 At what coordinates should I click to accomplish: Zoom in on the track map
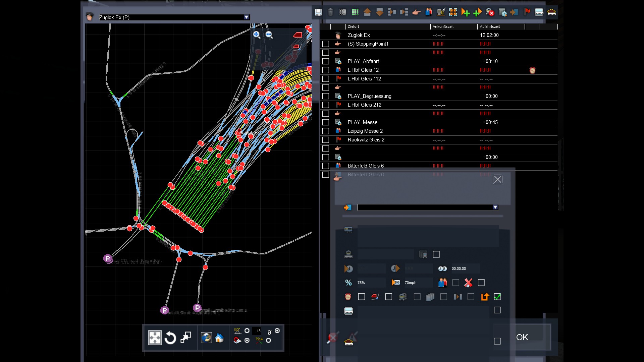pyautogui.click(x=257, y=35)
